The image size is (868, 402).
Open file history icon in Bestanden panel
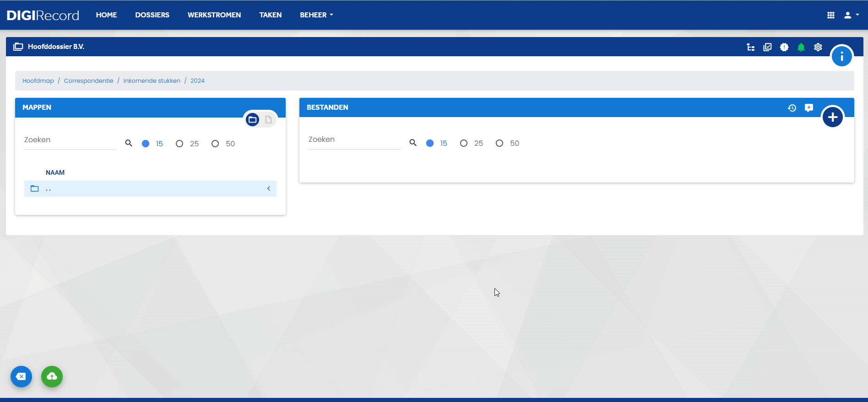792,108
